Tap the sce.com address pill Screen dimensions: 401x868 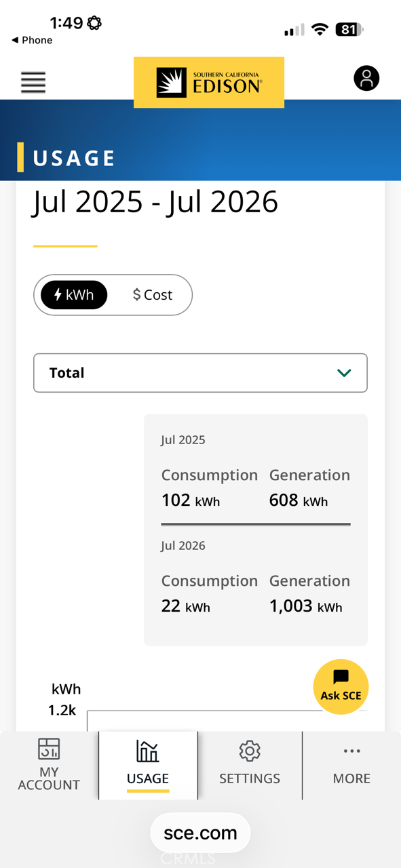[200, 833]
